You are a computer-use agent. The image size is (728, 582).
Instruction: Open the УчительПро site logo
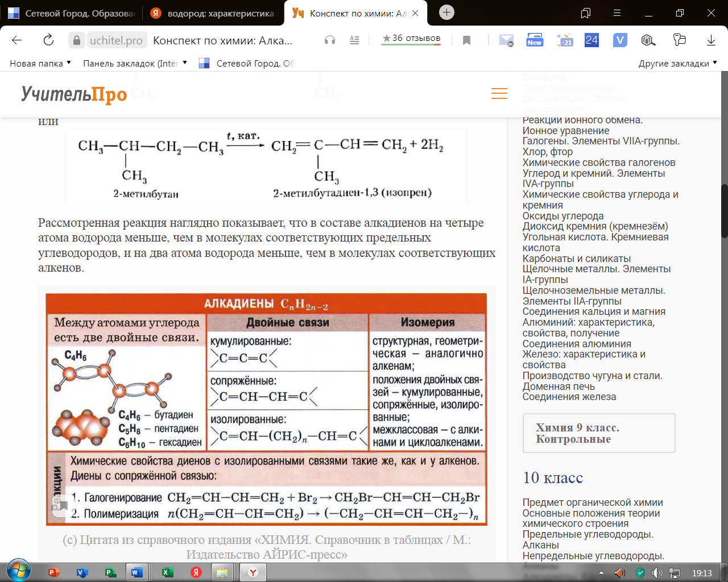pos(74,94)
